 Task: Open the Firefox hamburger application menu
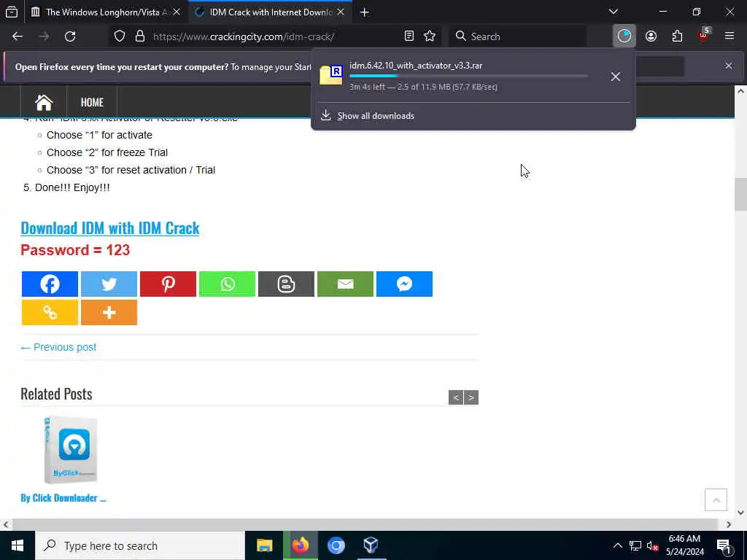click(729, 36)
